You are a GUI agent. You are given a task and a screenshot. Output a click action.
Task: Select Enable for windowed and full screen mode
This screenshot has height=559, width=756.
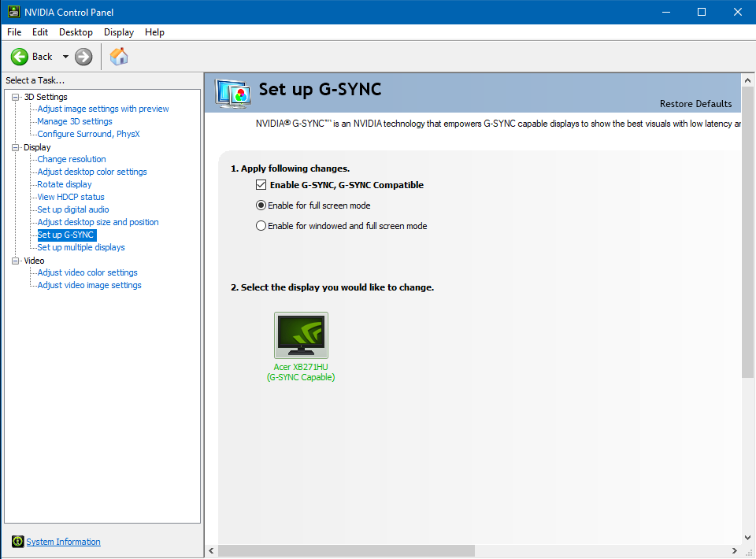261,226
